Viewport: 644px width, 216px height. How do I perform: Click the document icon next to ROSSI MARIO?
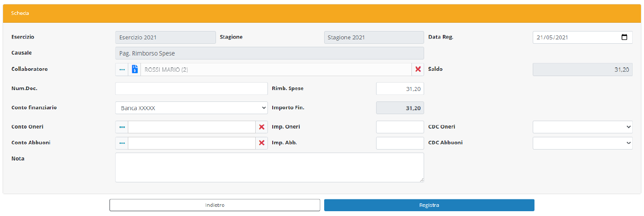(x=134, y=70)
